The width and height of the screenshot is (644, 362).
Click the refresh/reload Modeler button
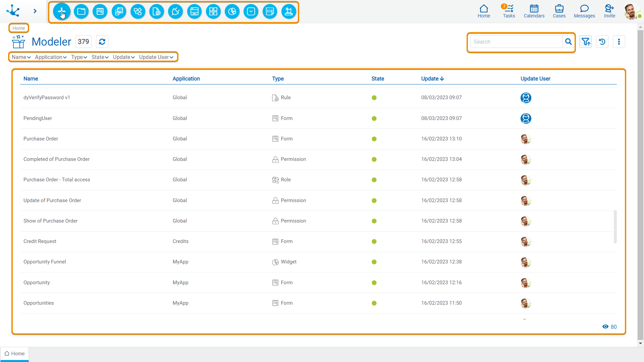click(102, 42)
